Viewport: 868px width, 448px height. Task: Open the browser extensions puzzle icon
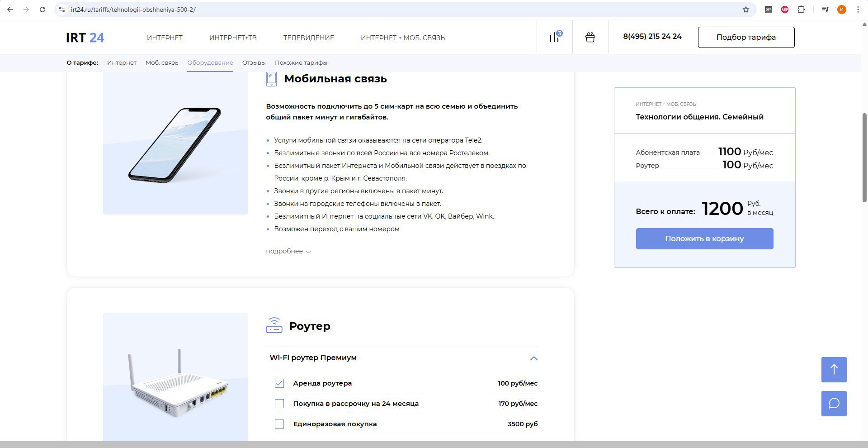click(801, 10)
